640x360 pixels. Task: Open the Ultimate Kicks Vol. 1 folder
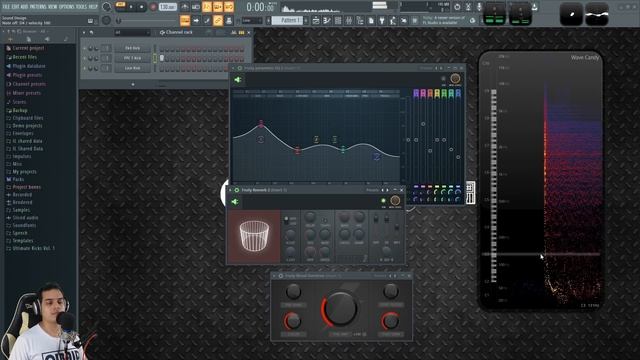click(33, 248)
